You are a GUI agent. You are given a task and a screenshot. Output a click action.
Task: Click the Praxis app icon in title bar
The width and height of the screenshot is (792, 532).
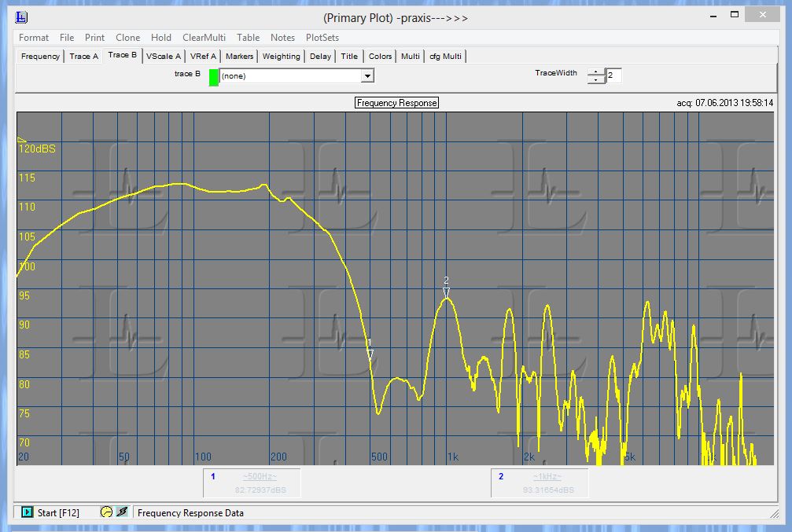[x=21, y=17]
